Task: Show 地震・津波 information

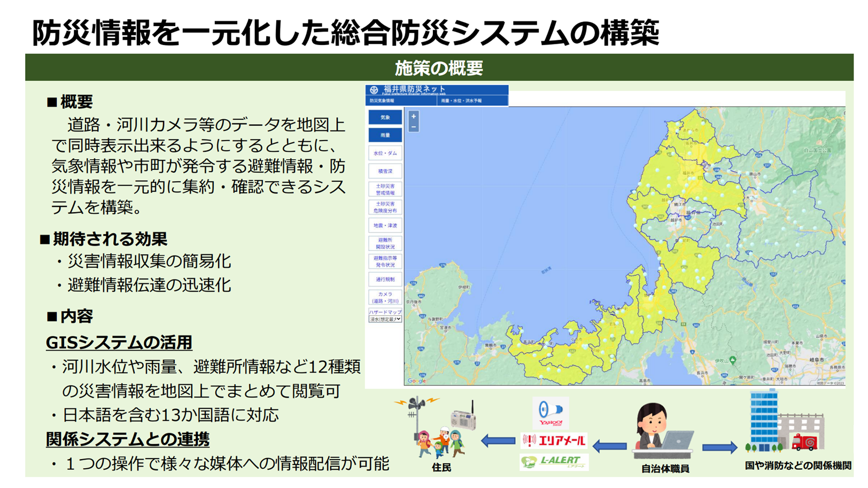Action: [x=385, y=226]
